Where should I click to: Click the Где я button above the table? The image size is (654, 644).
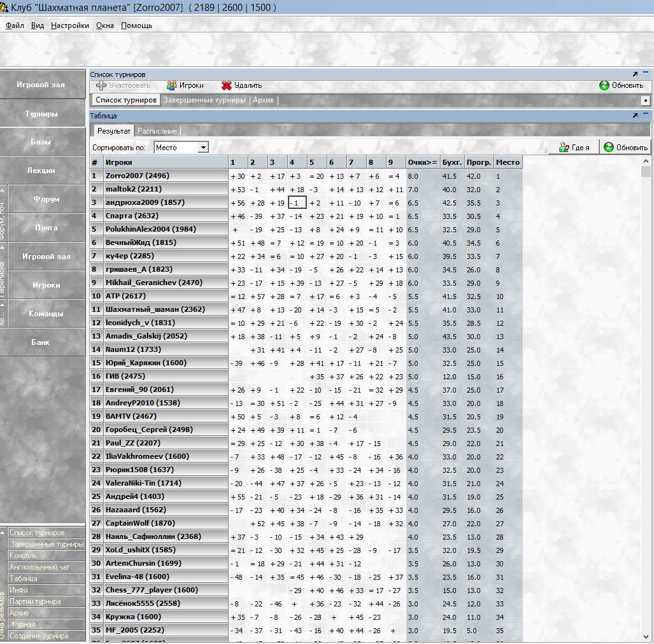(574, 148)
